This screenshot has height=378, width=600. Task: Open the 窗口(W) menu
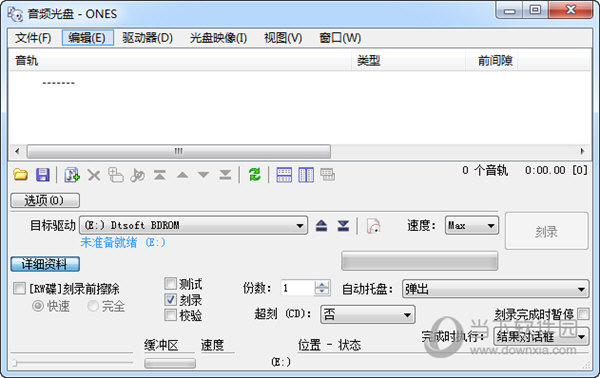pos(340,38)
